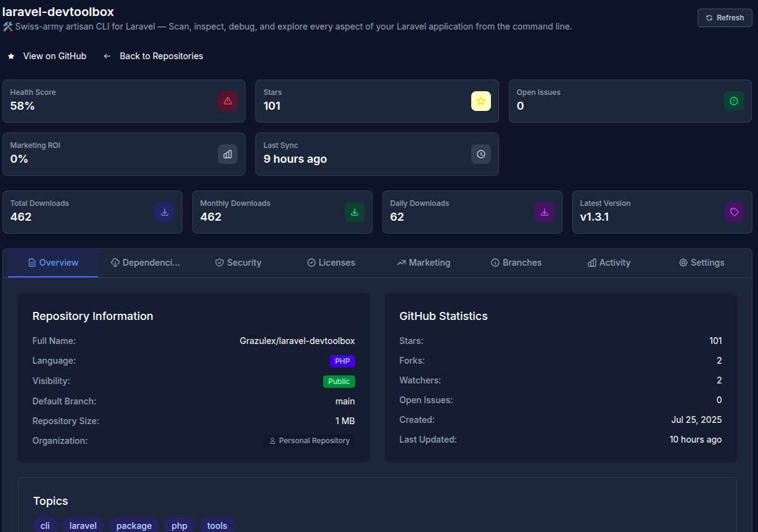Viewport: 758px width, 532px height.
Task: Click the green download icon in Monthly Downloads card
Action: pyautogui.click(x=355, y=212)
